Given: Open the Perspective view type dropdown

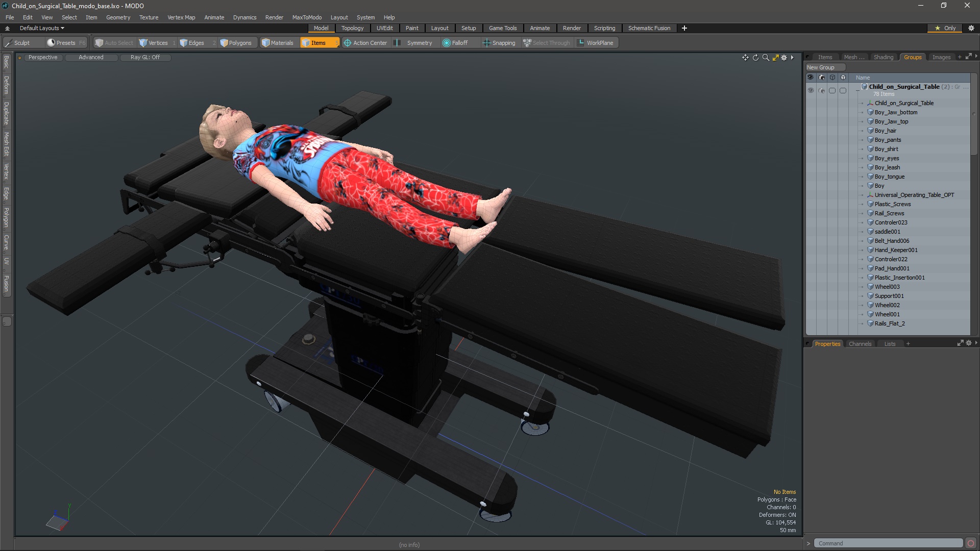Looking at the screenshot, I should (x=43, y=57).
